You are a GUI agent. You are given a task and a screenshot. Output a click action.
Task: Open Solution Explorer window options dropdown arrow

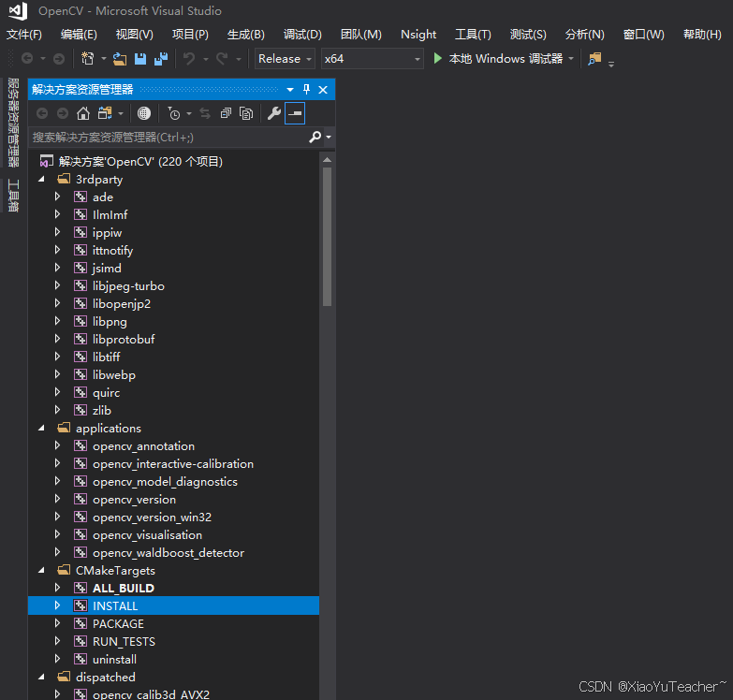290,90
